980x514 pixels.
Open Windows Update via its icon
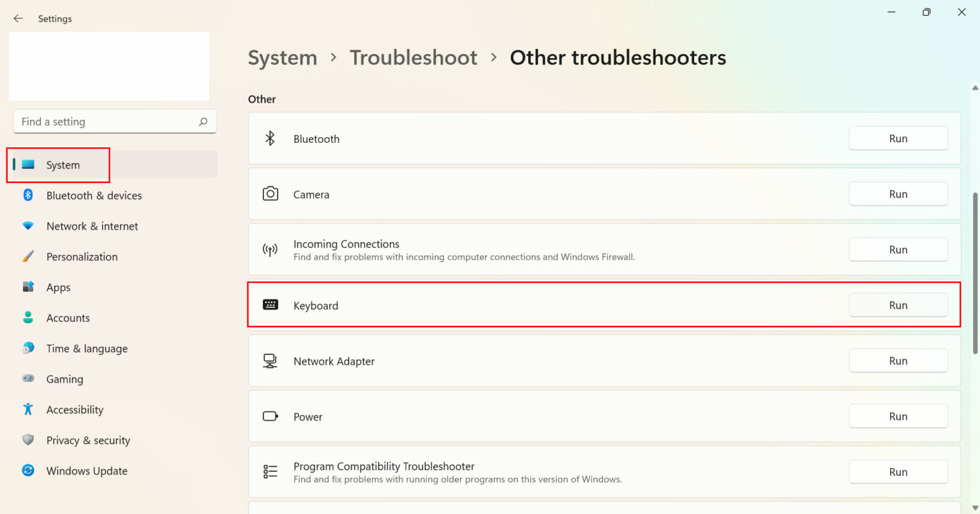28,471
